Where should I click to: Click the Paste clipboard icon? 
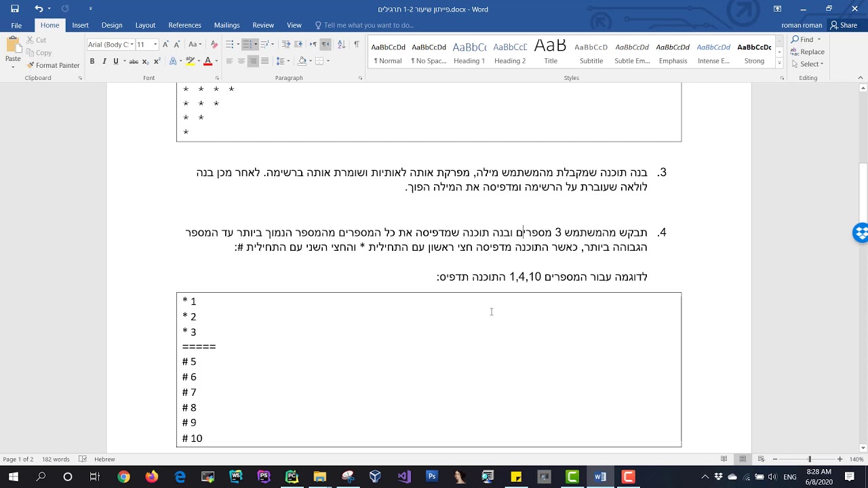coord(13,46)
